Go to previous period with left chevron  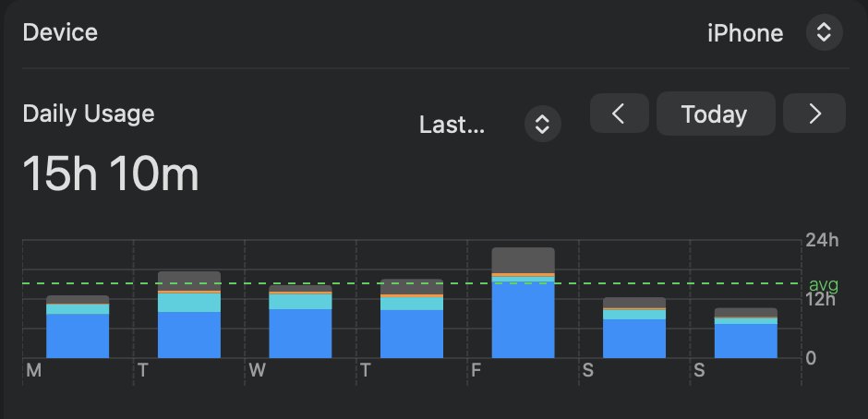pyautogui.click(x=619, y=114)
